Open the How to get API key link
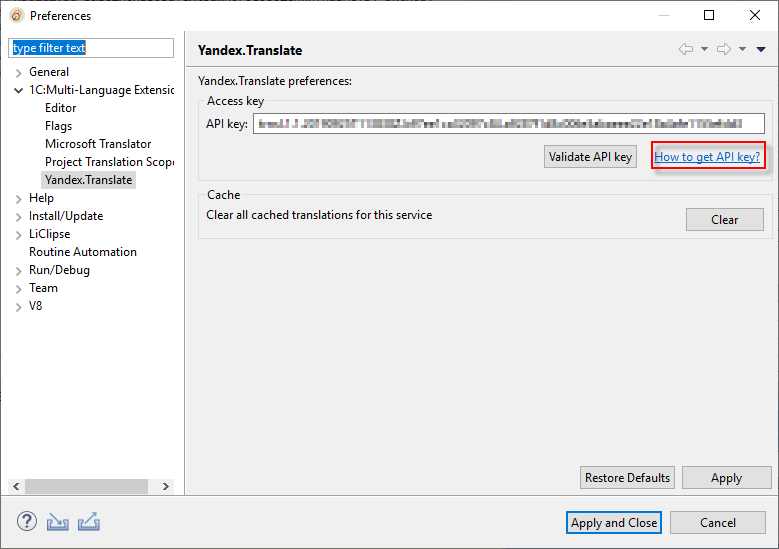This screenshot has height=549, width=779. pos(707,157)
